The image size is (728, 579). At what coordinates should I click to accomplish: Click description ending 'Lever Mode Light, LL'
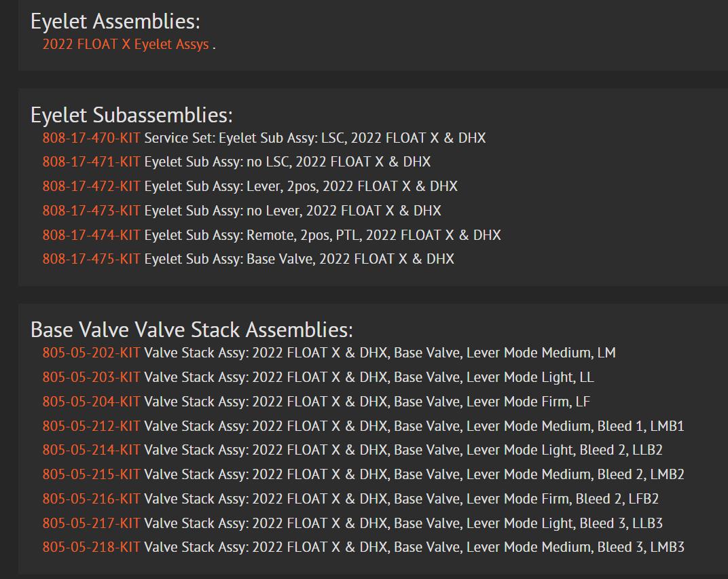(369, 377)
